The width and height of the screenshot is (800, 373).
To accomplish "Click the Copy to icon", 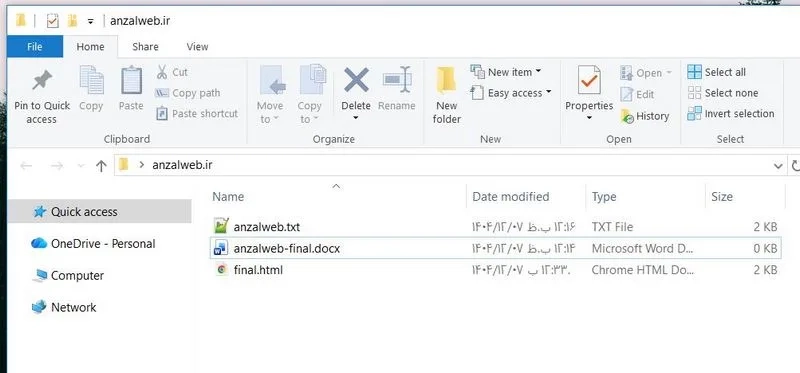I will [x=312, y=80].
